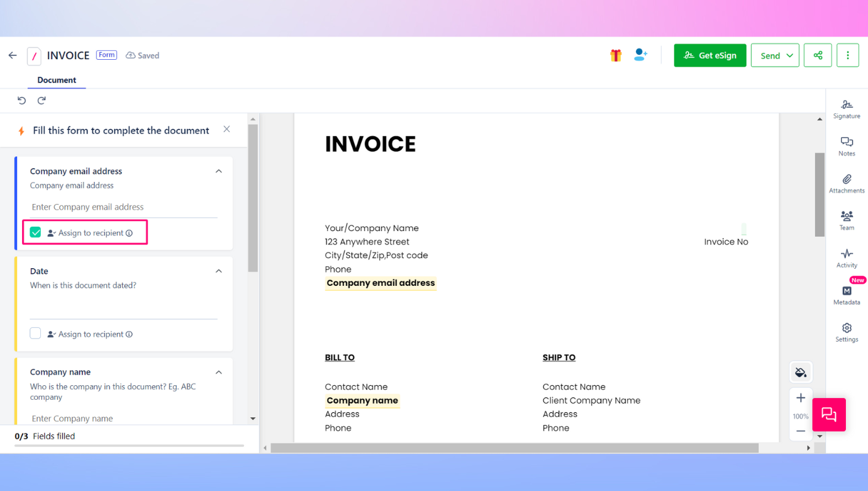
Task: Open document Settings
Action: tap(846, 332)
